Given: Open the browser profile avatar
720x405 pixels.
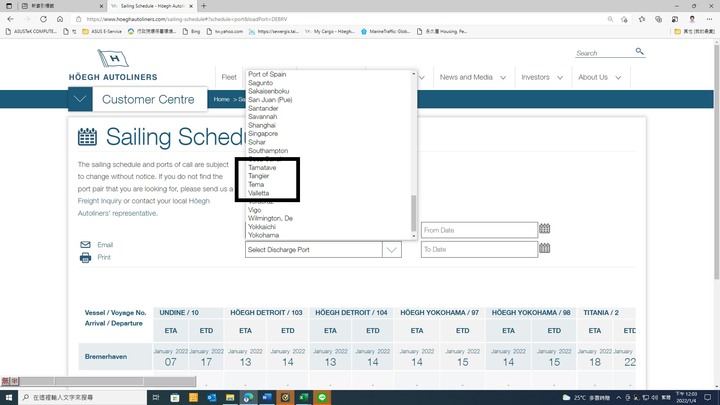Looking at the screenshot, I should (692, 19).
